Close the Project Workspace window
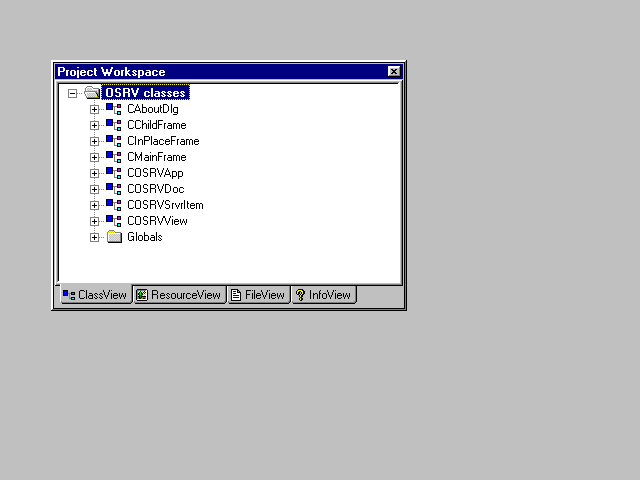 pos(394,72)
